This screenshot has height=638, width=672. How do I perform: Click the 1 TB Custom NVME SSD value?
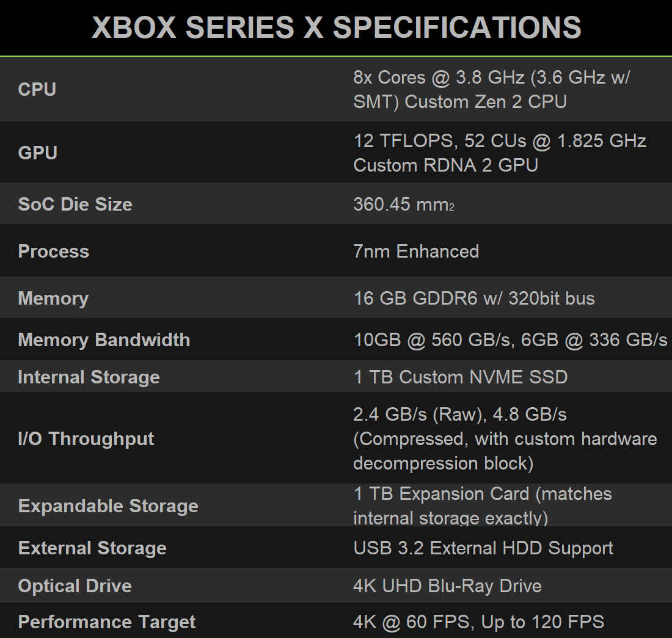460,377
